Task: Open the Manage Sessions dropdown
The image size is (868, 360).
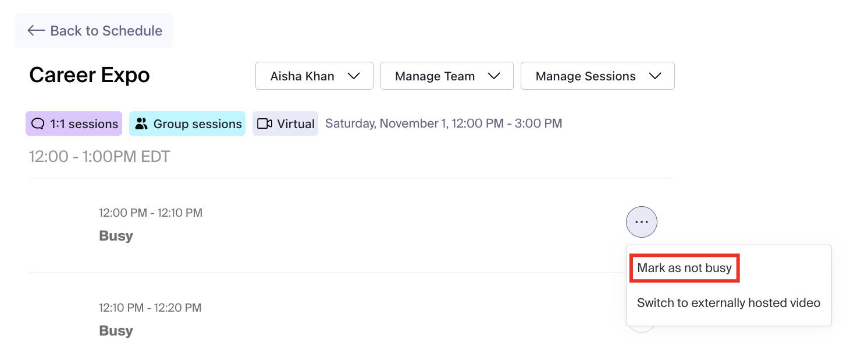Action: click(597, 76)
